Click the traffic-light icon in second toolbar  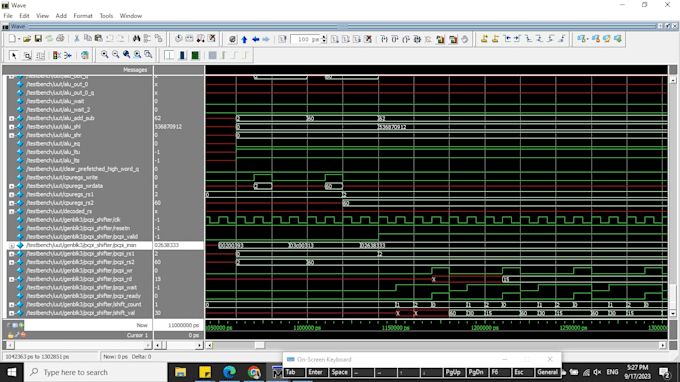57,56
